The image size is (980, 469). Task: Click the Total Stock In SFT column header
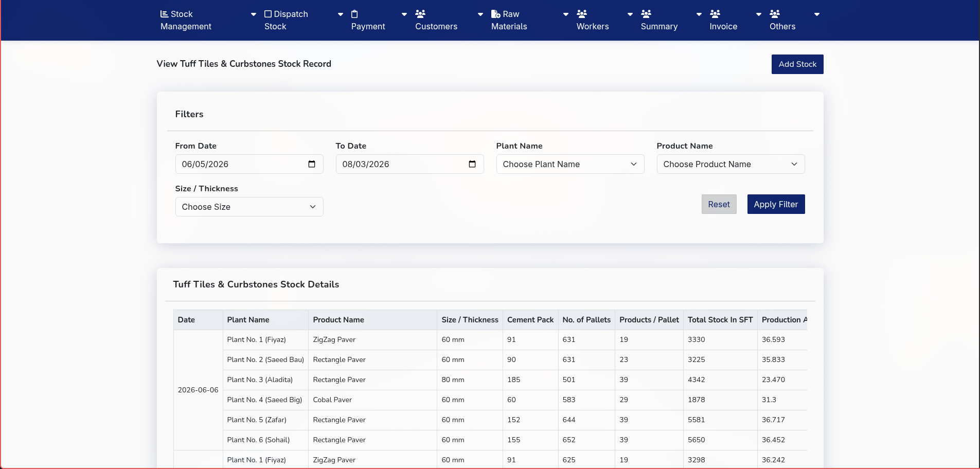720,320
